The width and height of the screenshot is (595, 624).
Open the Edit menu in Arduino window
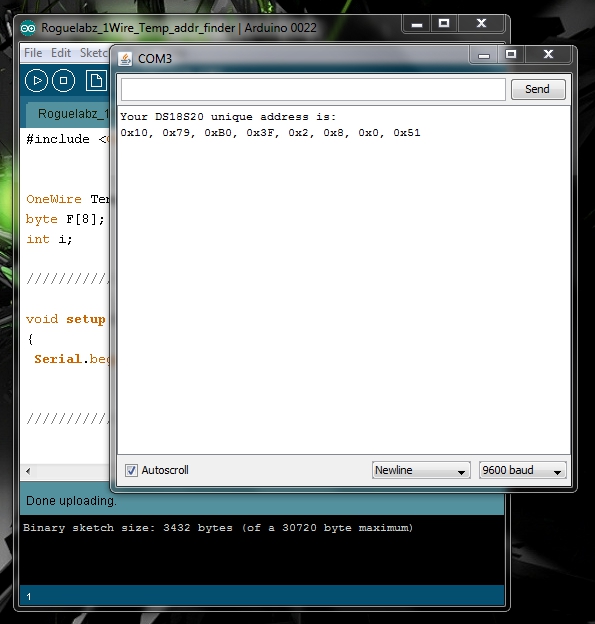coord(61,53)
